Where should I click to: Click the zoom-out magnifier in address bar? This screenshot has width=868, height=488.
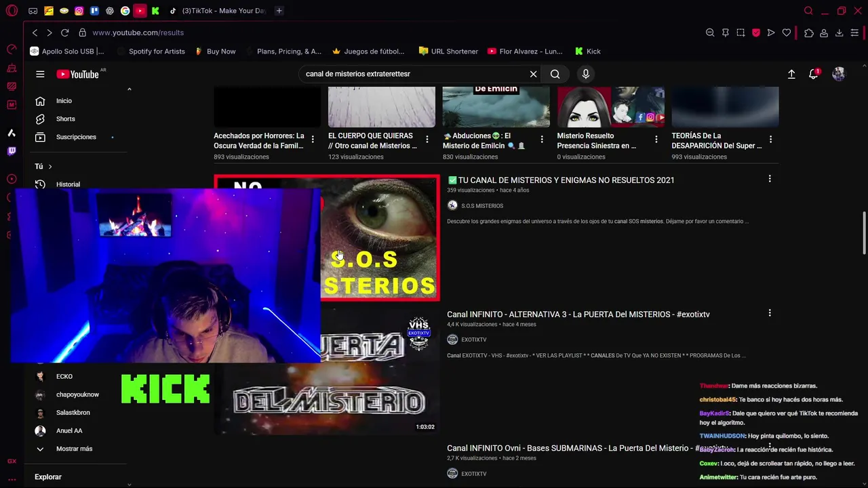click(x=710, y=33)
